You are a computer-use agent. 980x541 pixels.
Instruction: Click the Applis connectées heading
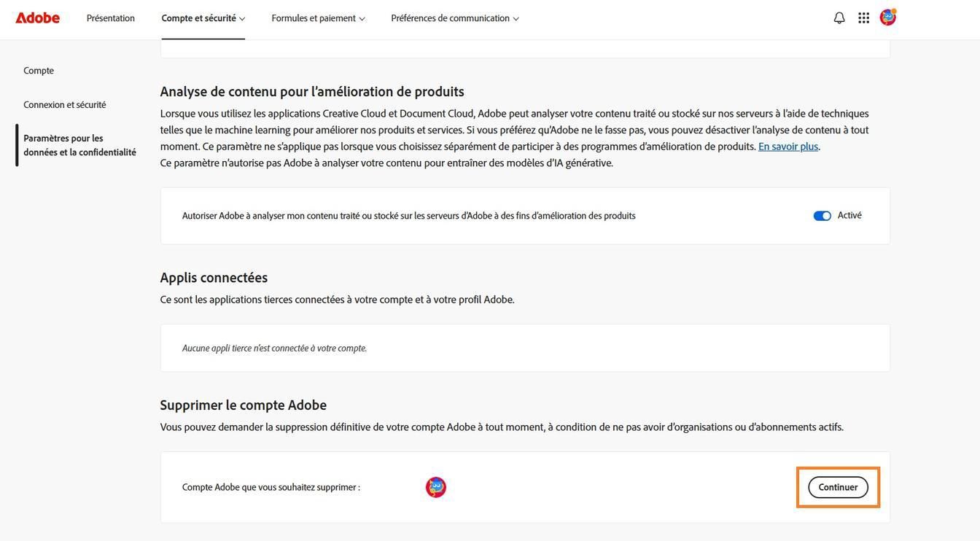214,277
